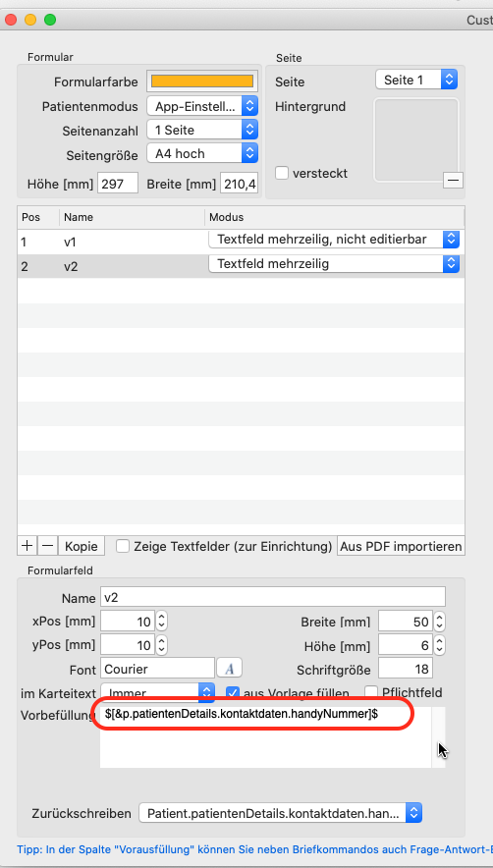Toggle the versteckt checkbox
493x868 pixels.
click(x=283, y=173)
